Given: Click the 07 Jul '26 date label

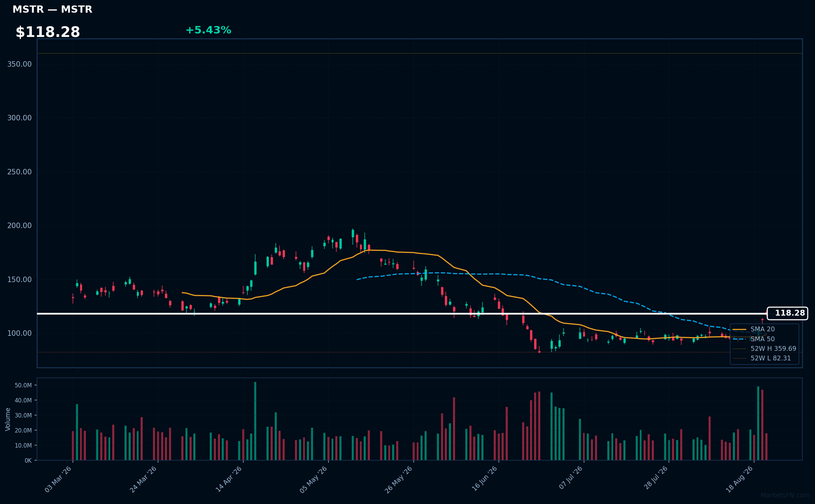Looking at the screenshot, I should [x=571, y=478].
